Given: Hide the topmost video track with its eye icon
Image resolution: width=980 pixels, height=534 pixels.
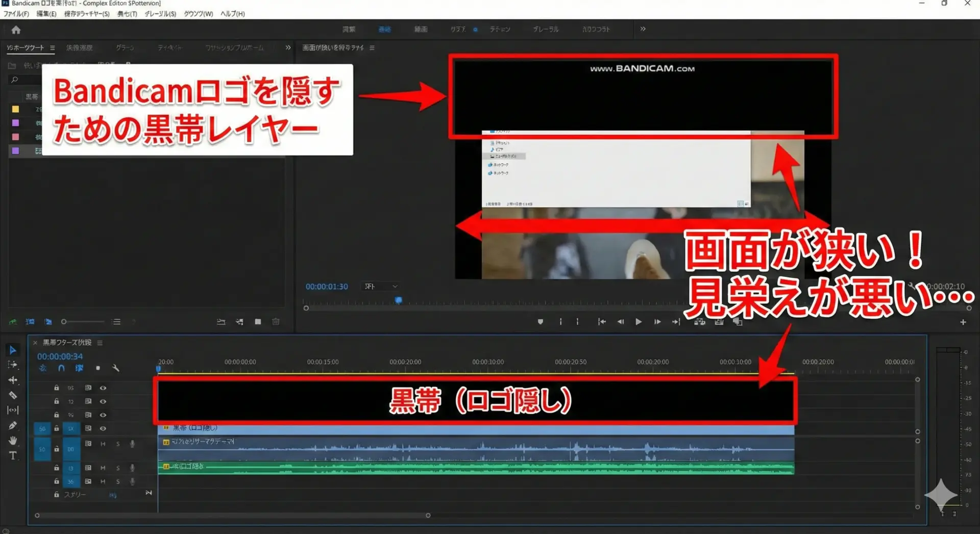Looking at the screenshot, I should 103,388.
